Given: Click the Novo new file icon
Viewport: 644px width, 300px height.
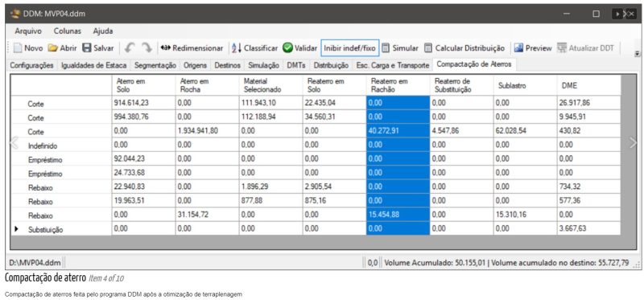Looking at the screenshot, I should 18,48.
